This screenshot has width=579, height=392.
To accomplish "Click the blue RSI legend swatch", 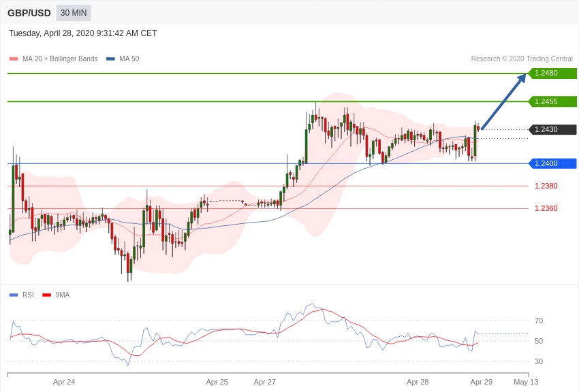I will [x=14, y=295].
